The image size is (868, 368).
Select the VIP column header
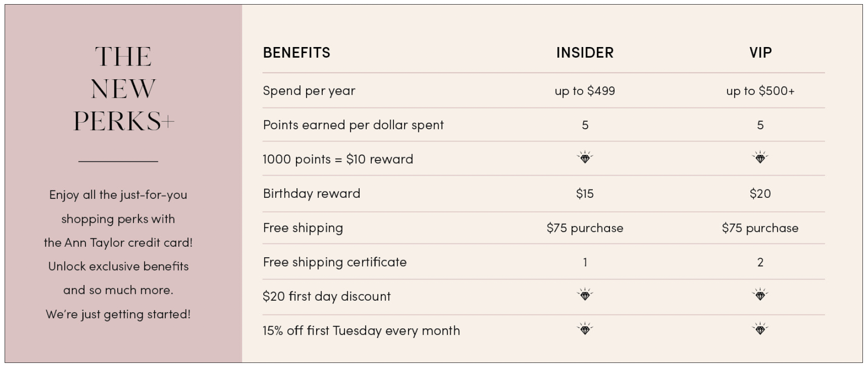(x=760, y=53)
